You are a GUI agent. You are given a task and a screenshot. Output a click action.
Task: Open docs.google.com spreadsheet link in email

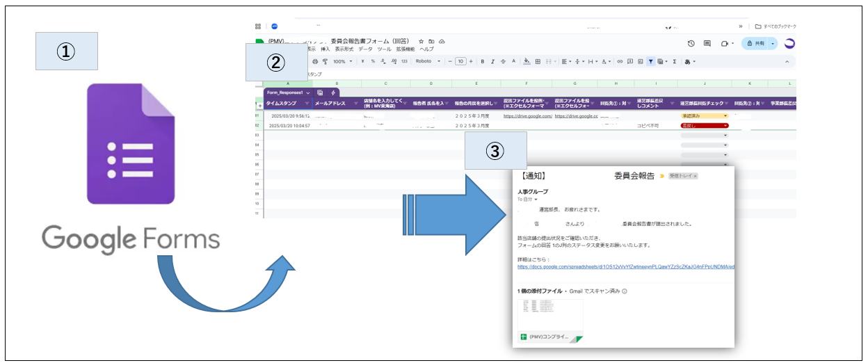[626, 266]
